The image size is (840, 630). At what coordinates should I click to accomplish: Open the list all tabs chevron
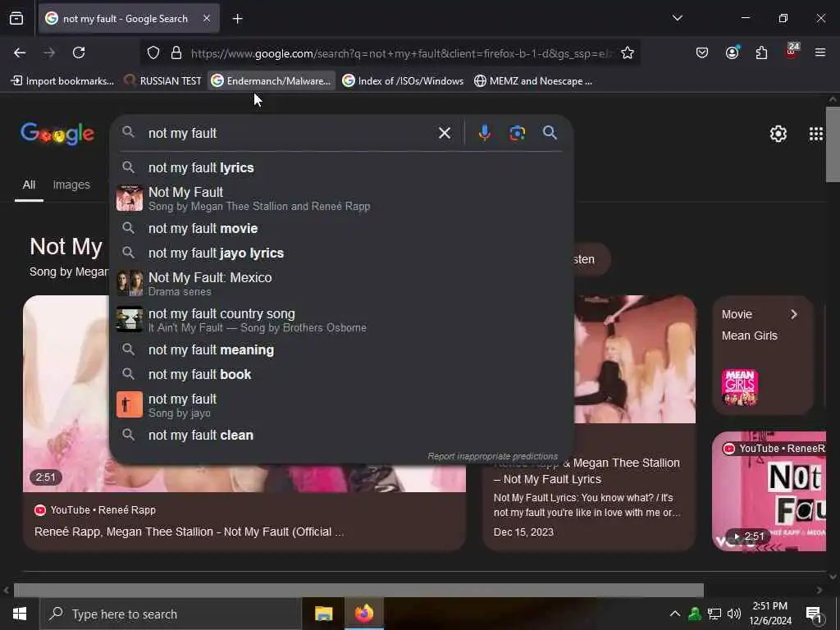(677, 18)
